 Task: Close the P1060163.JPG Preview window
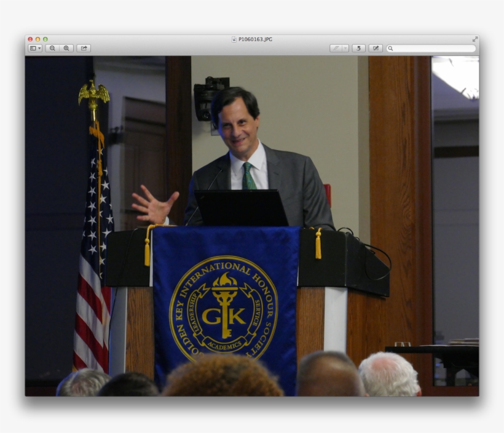[x=30, y=39]
